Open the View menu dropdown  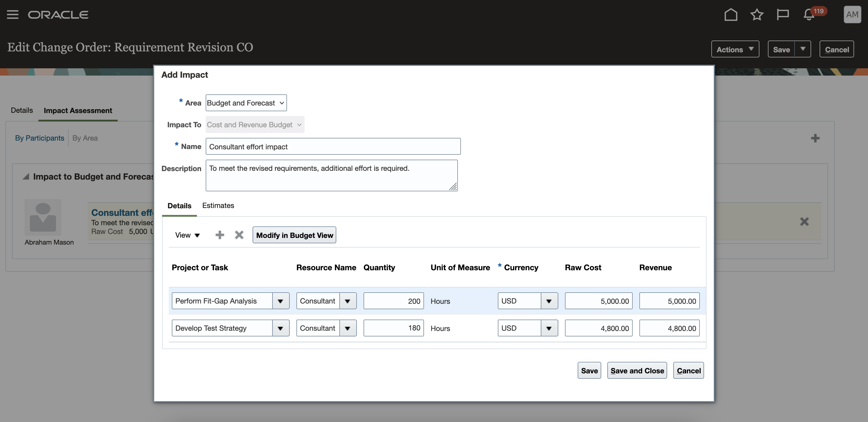[187, 235]
